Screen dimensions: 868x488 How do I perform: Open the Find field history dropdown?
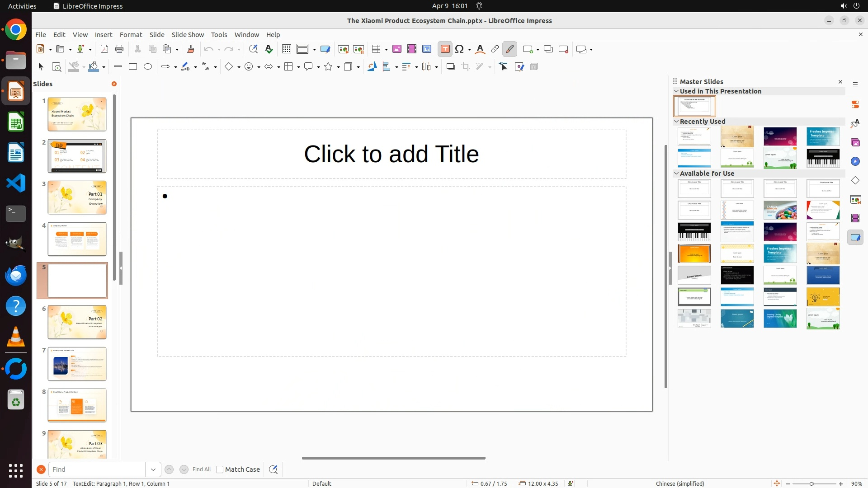pos(153,469)
